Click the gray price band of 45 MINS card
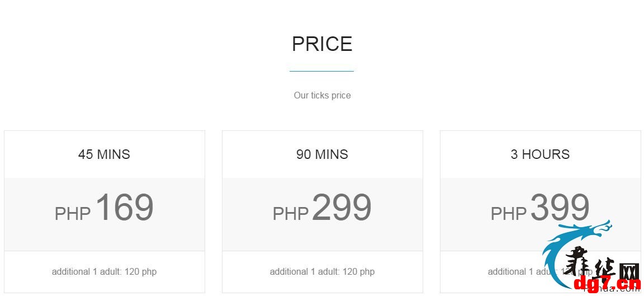Viewport: 644px width, 296px height. coord(105,214)
